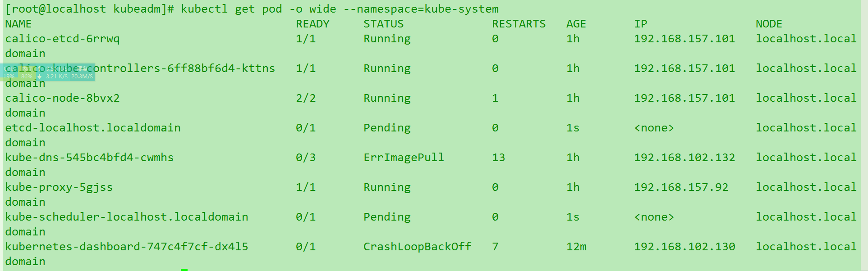Click the CrashLoopBackOff status text

(x=417, y=247)
